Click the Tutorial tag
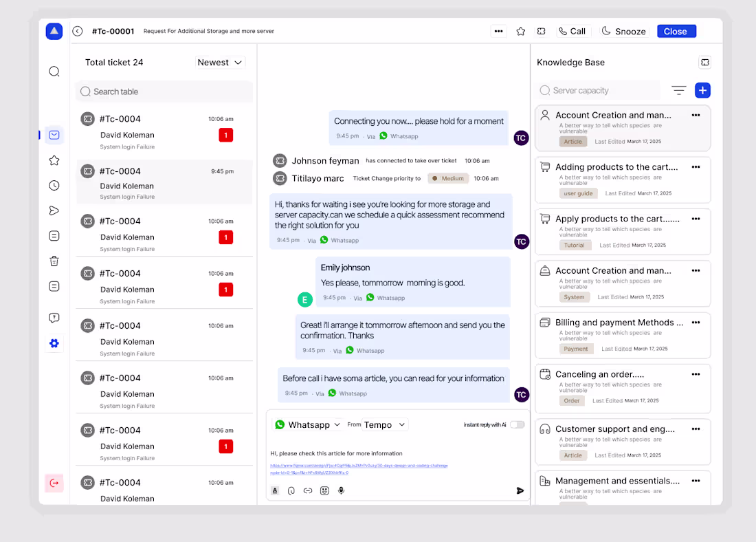The width and height of the screenshot is (756, 542). (575, 245)
